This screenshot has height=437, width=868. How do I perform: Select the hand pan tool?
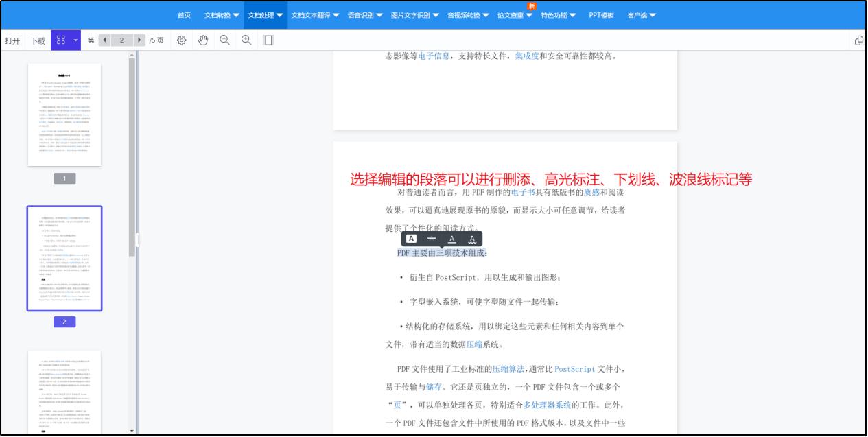tap(202, 40)
